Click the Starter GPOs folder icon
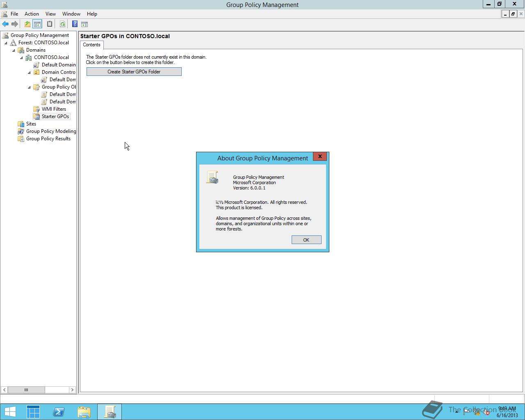The image size is (525, 420). pyautogui.click(x=37, y=116)
